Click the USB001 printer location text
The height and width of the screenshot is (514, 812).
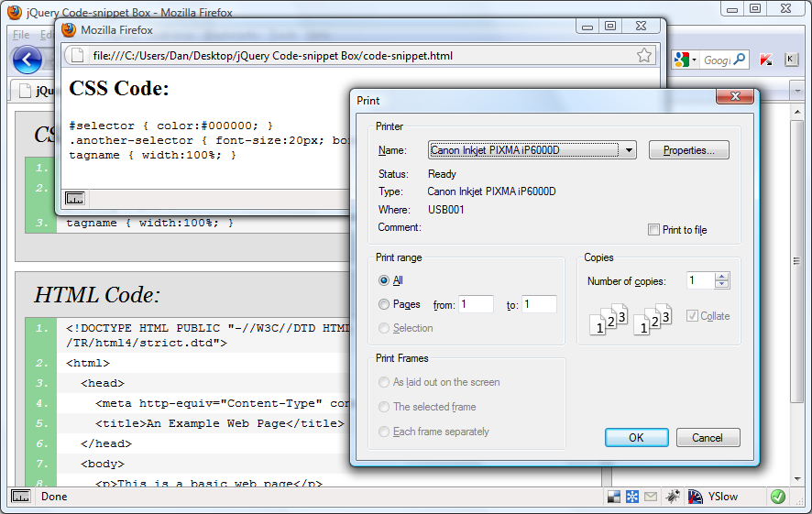click(446, 210)
